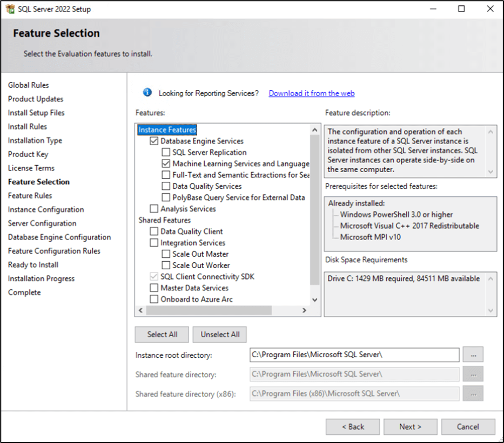Click the Next button
This screenshot has height=443, width=504.
(x=410, y=427)
